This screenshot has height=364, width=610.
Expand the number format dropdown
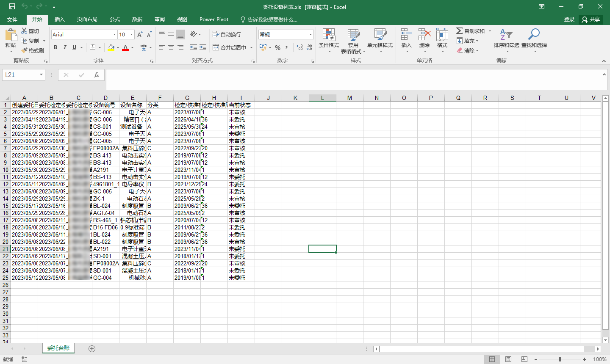tap(311, 34)
